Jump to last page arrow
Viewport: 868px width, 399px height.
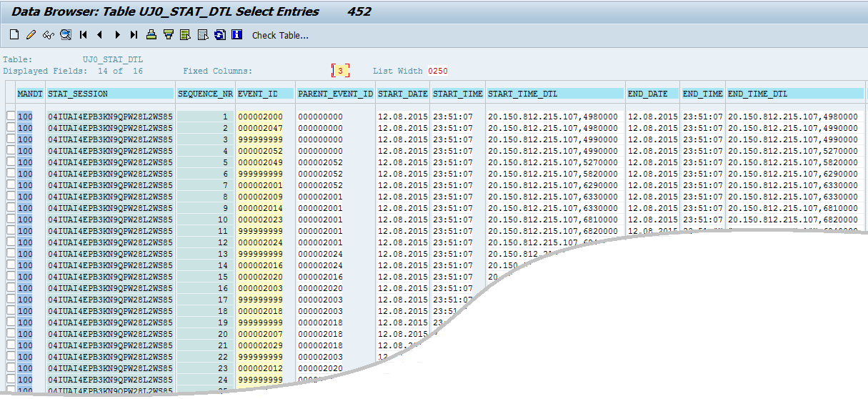(x=134, y=35)
